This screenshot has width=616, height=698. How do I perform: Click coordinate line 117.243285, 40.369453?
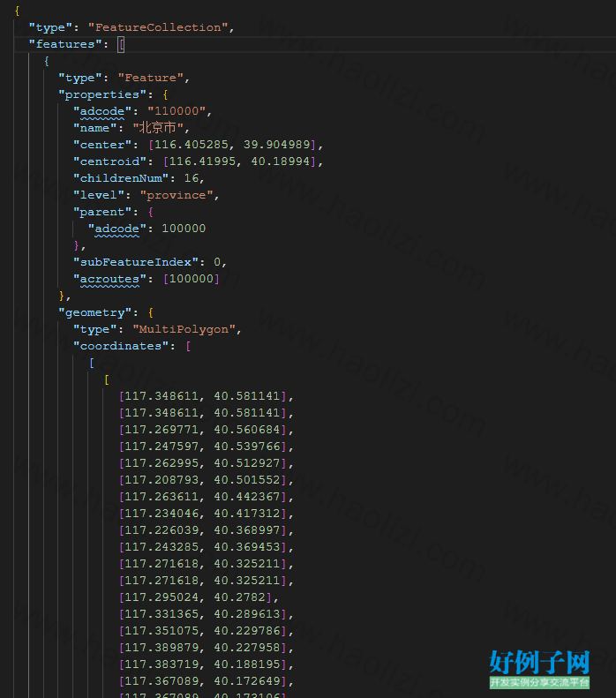(x=207, y=547)
